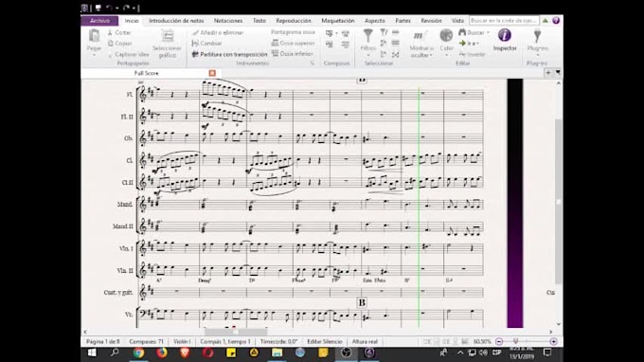Open File Explorer from the taskbar

(x=277, y=353)
